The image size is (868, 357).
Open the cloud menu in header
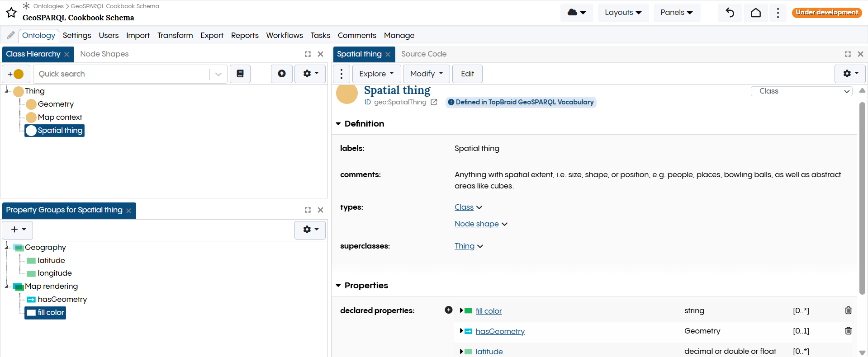576,13
